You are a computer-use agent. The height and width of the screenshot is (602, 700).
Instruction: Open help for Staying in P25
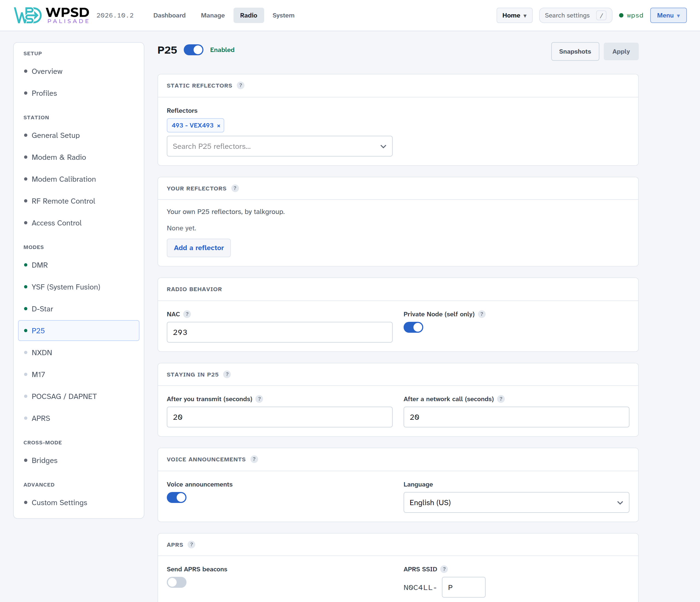coord(227,374)
